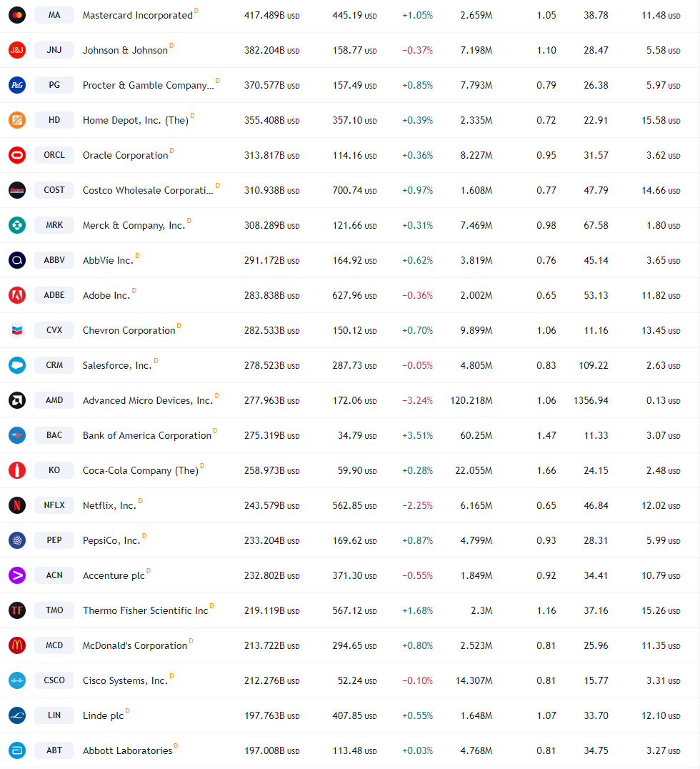Click Adobe price 627.96 USD
This screenshot has width=700, height=769.
click(x=354, y=295)
